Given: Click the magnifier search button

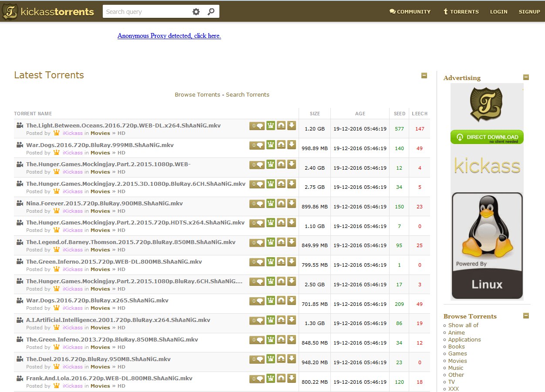Looking at the screenshot, I should coord(211,12).
